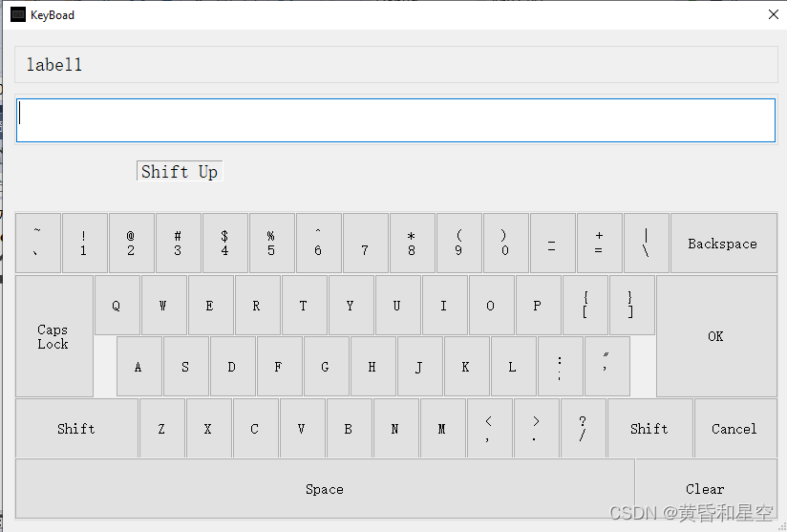Tap the plus equals key
The width and height of the screenshot is (787, 532).
click(599, 243)
